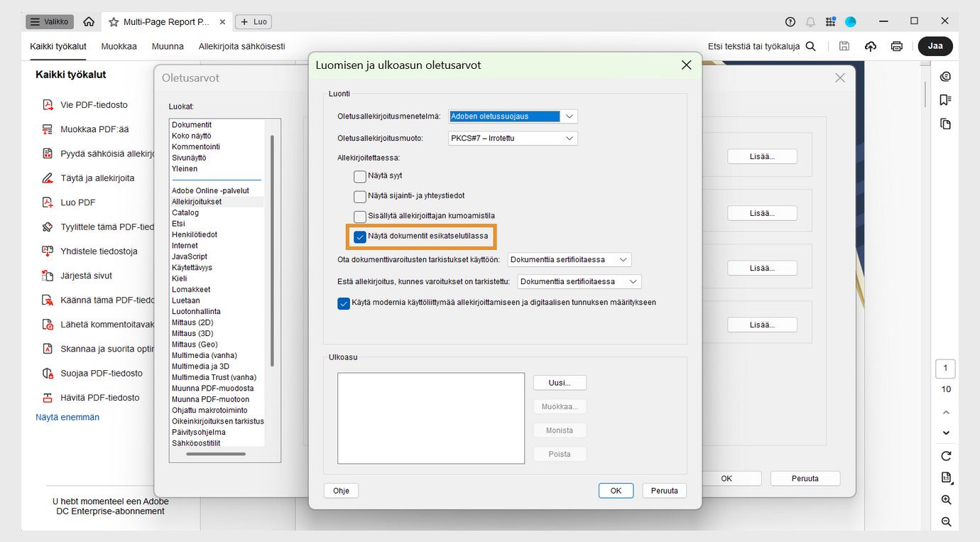Click the zoom in magnifier icon

pyautogui.click(x=946, y=500)
